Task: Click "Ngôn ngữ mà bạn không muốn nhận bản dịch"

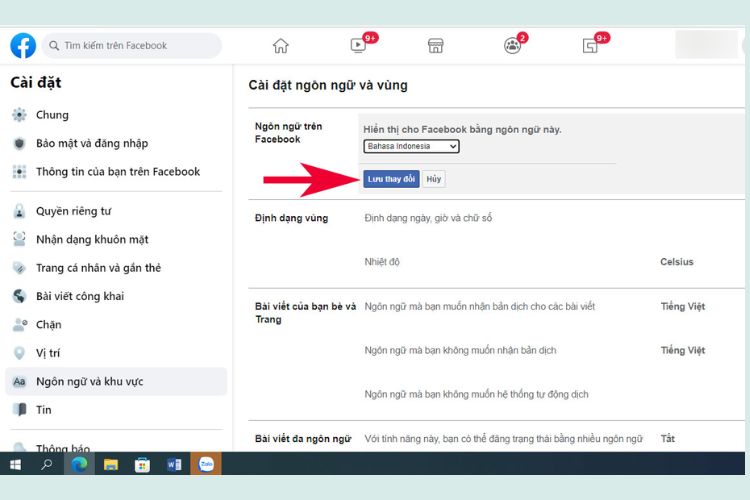Action: 460,351
